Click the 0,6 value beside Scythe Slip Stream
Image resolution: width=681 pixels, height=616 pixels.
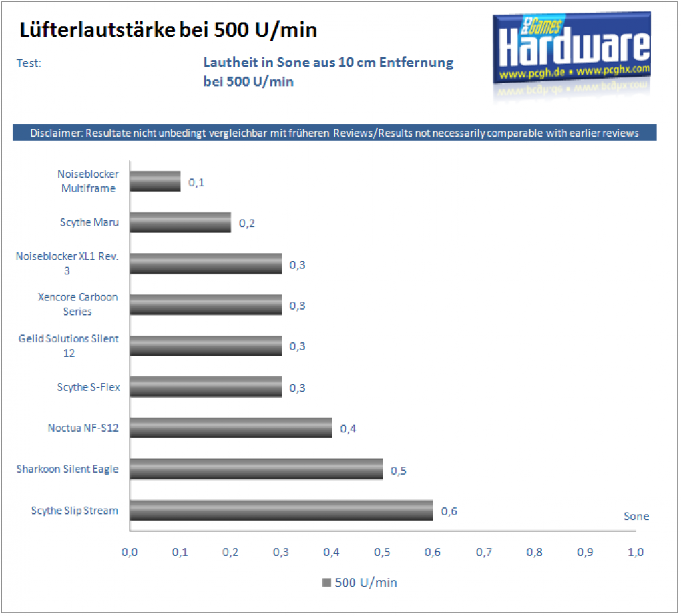[450, 513]
